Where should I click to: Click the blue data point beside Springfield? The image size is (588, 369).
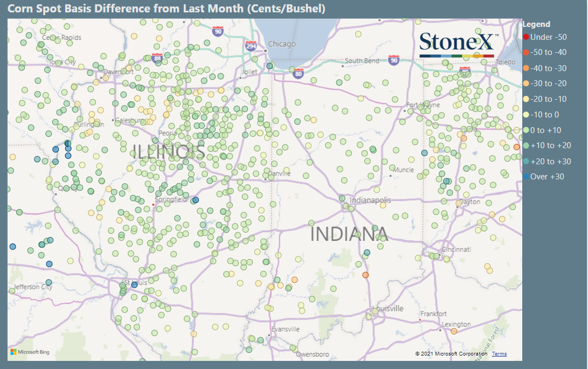(196, 200)
